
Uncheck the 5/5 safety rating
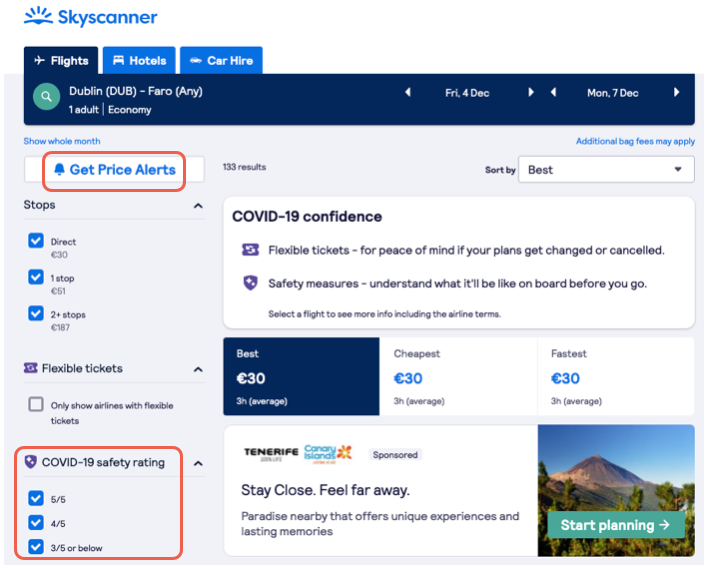coord(36,498)
